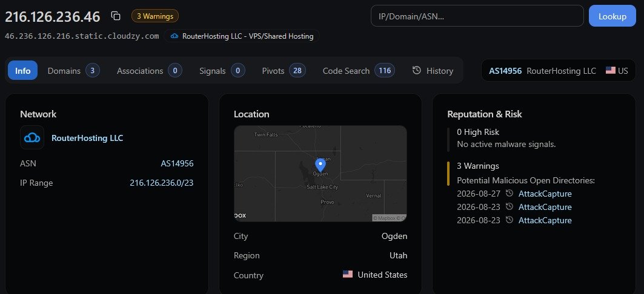This screenshot has height=294, width=644.
Task: Click the 'No active malware signals.' text
Action: (506, 145)
